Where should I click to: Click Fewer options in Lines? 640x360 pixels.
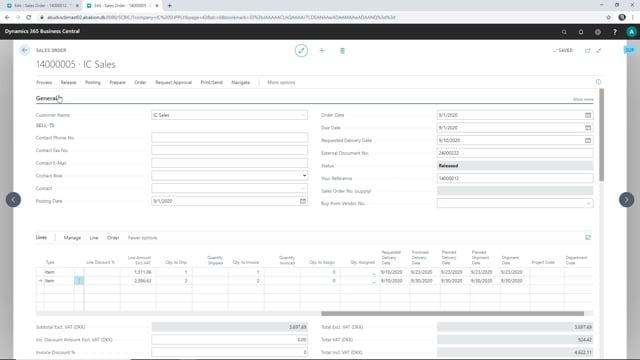pyautogui.click(x=142, y=238)
